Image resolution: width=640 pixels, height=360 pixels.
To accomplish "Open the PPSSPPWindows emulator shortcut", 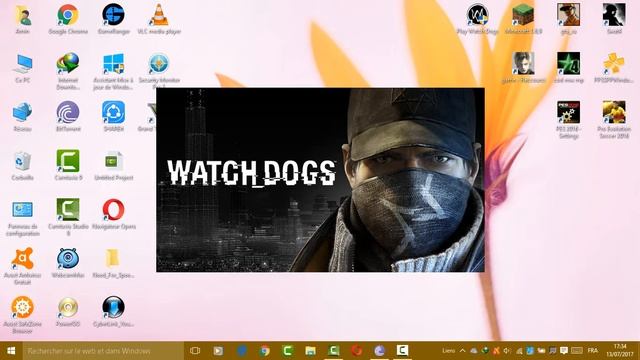I will pyautogui.click(x=614, y=68).
